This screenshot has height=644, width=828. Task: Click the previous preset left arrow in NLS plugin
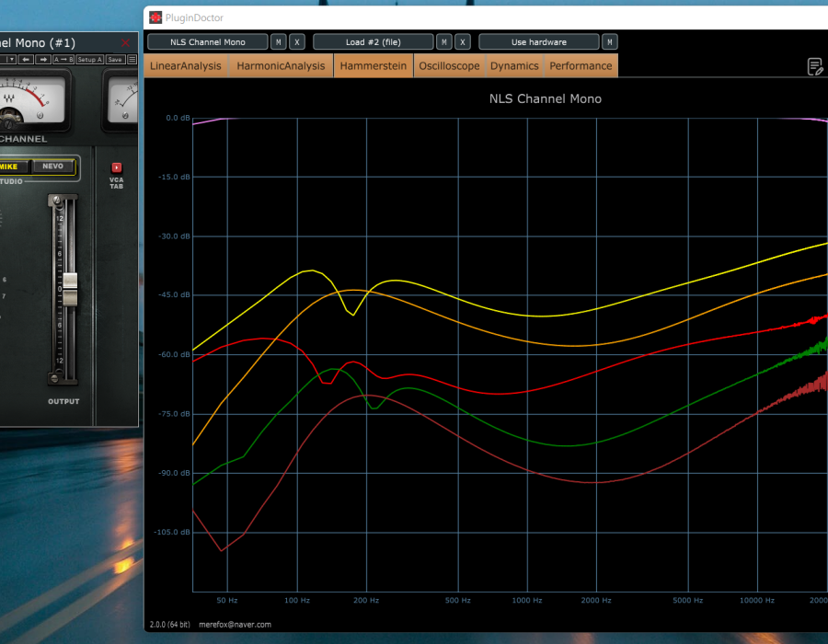(26, 60)
